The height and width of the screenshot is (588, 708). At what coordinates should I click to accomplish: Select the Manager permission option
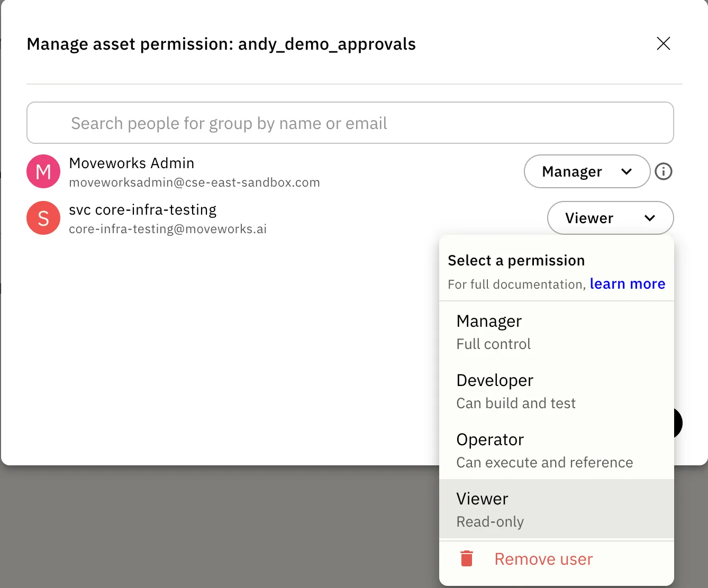click(557, 332)
